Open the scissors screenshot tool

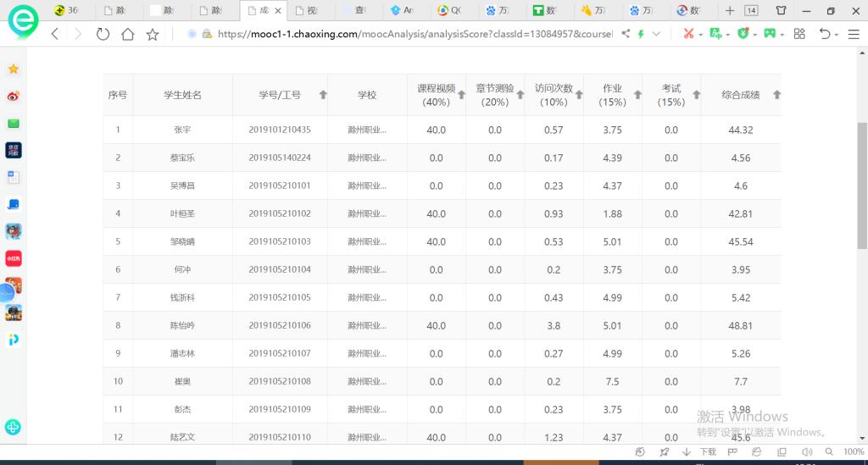point(688,34)
